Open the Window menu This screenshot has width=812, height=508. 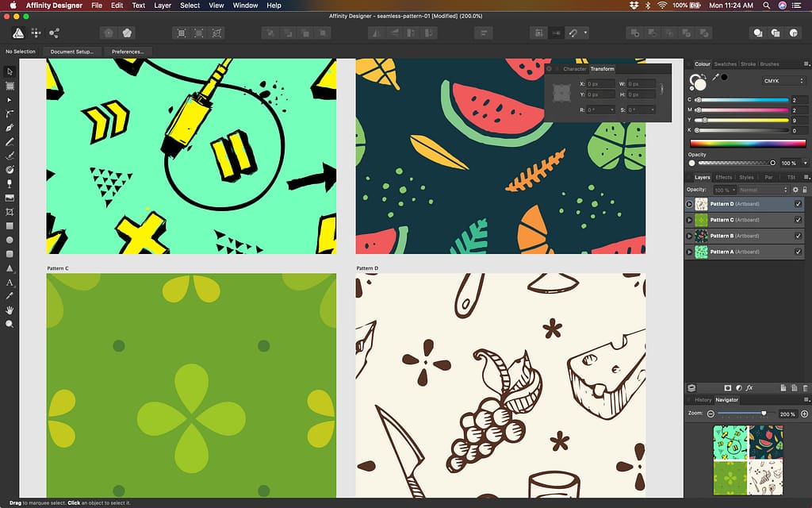(x=245, y=6)
